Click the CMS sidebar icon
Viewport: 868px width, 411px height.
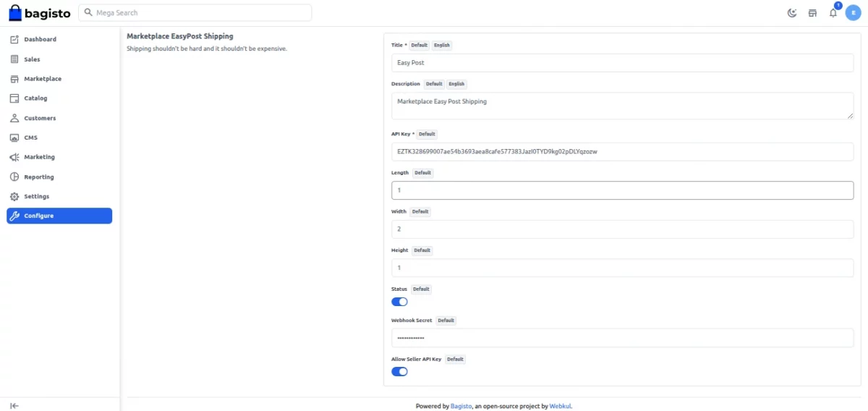click(x=14, y=137)
